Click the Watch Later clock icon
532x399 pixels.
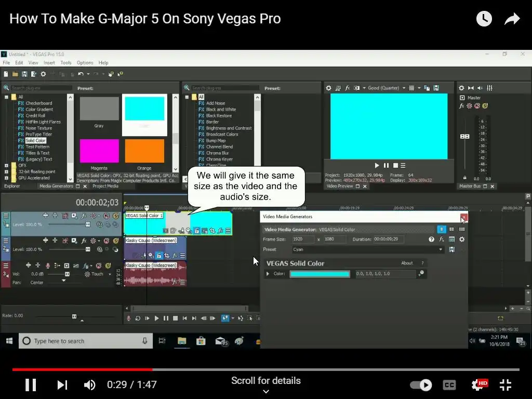(x=484, y=19)
